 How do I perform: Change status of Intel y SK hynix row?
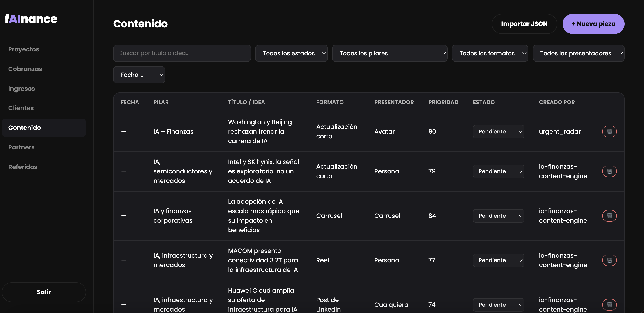498,171
